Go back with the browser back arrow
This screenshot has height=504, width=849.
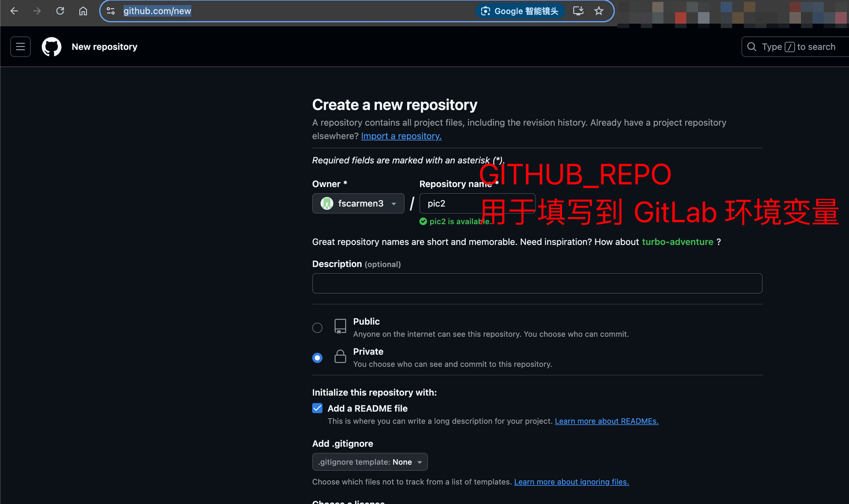[x=14, y=11]
